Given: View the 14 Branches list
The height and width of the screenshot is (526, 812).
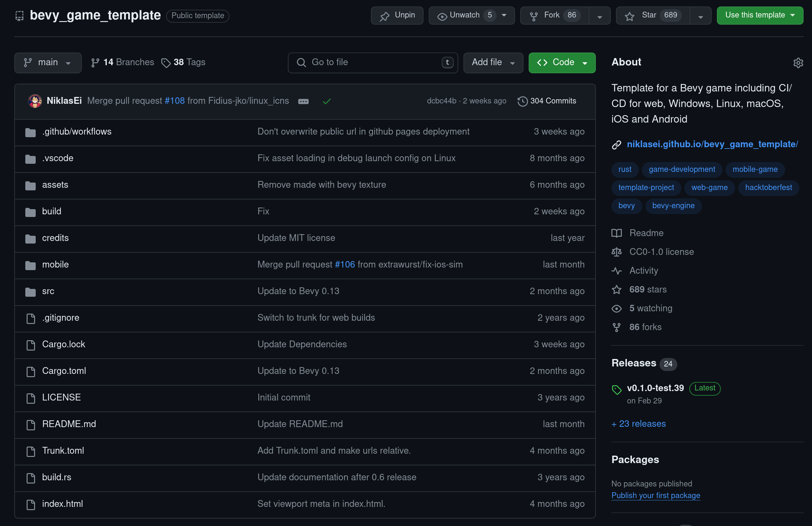Looking at the screenshot, I should [122, 62].
